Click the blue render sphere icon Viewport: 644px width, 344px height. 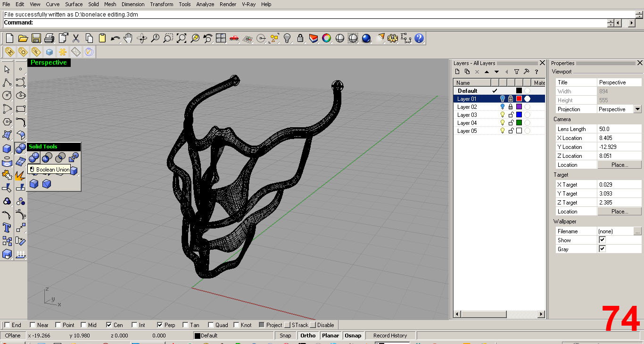(x=366, y=38)
